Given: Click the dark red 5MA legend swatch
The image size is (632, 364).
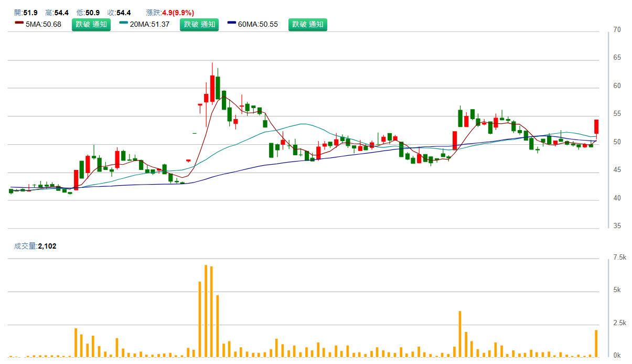Looking at the screenshot, I should [19, 24].
